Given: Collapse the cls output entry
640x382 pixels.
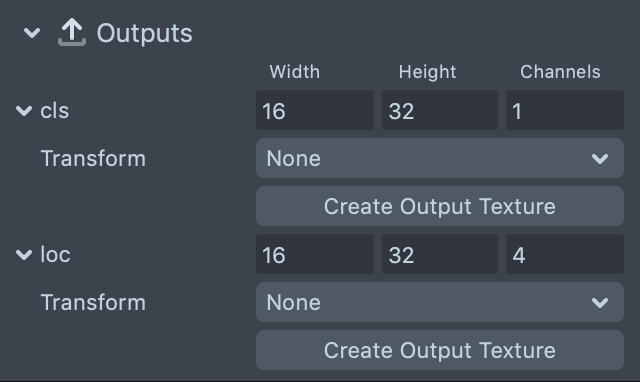Looking at the screenshot, I should (24, 111).
